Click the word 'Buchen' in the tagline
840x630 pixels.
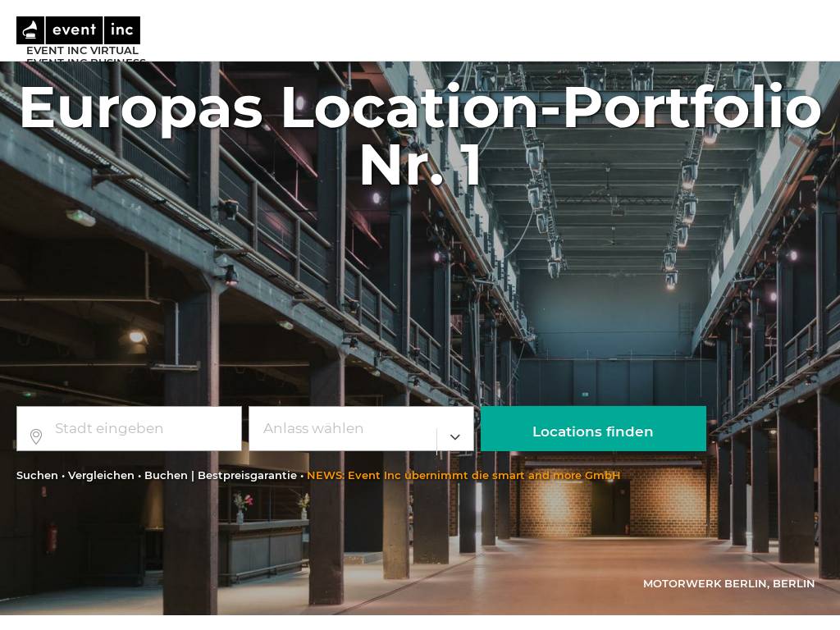tap(166, 475)
